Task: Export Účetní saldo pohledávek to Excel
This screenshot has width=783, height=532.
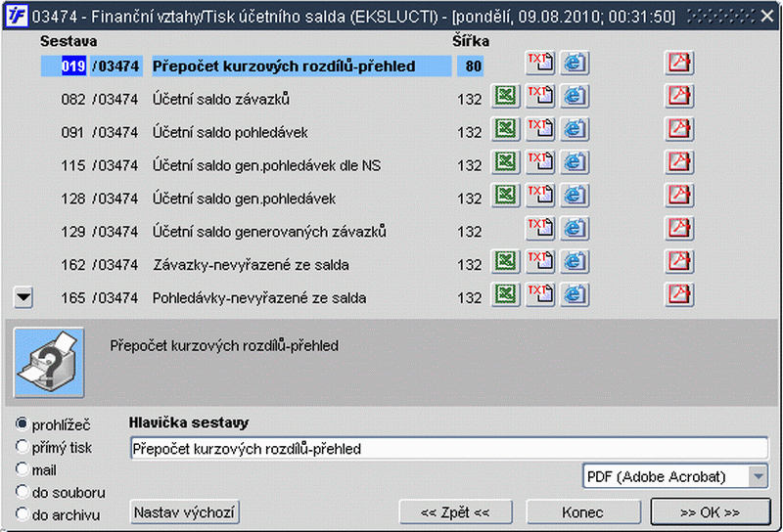Action: (x=506, y=129)
